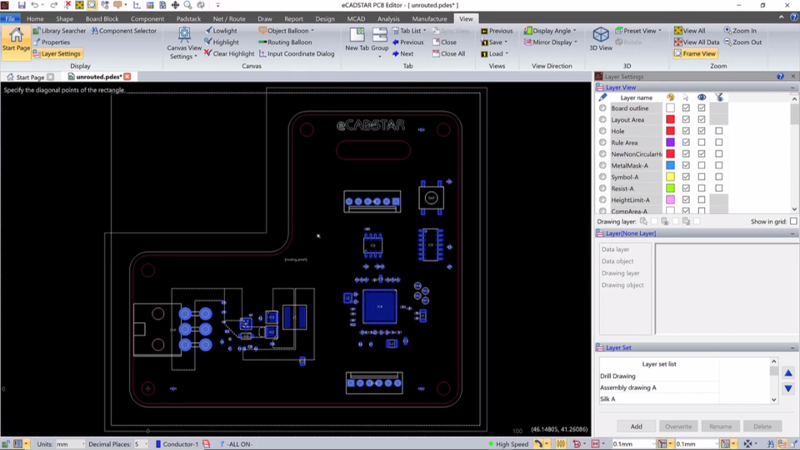Select Drill Drawing layer set
The width and height of the screenshot is (800, 450).
659,376
